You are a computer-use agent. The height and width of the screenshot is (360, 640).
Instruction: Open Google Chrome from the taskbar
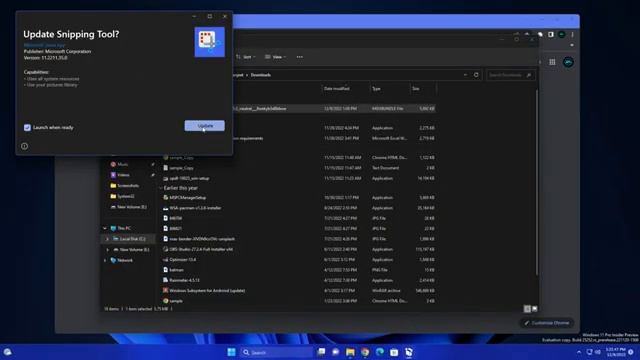pos(365,352)
